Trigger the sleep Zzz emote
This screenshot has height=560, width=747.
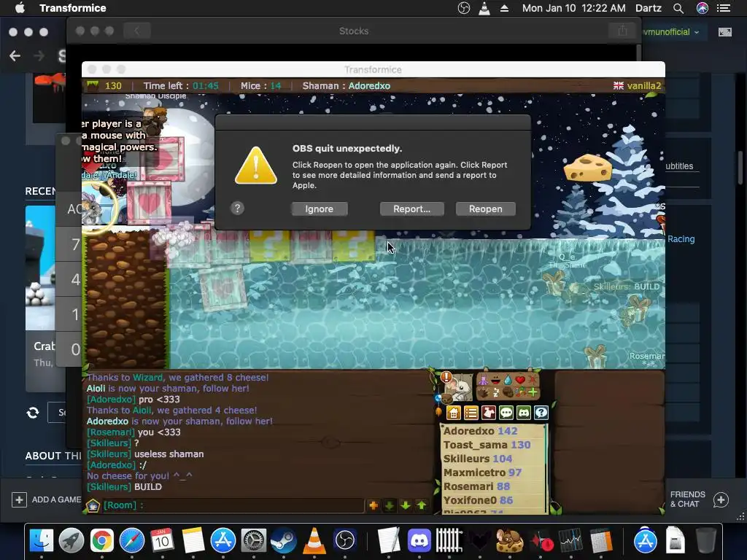tap(496, 393)
